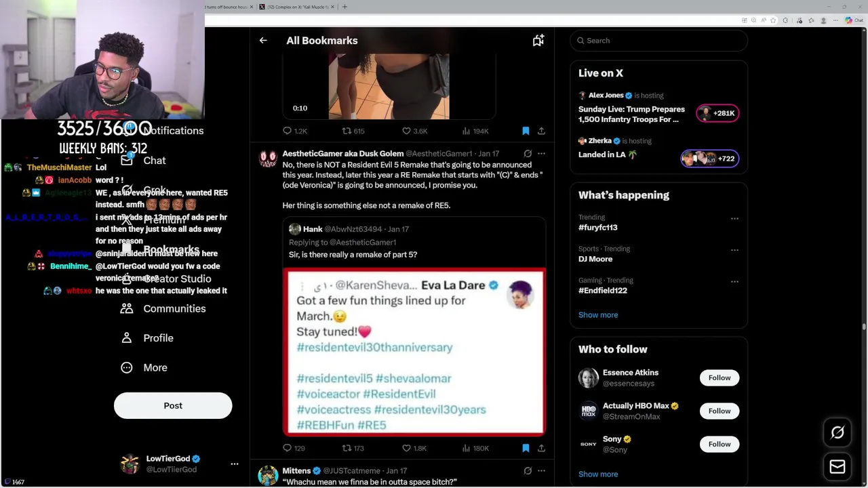
Task: Join Zherka Landed in LA broadcast
Action: coord(608,155)
